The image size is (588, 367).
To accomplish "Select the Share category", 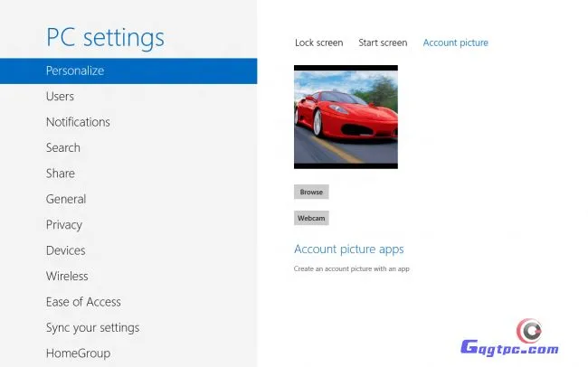I will coord(61,174).
